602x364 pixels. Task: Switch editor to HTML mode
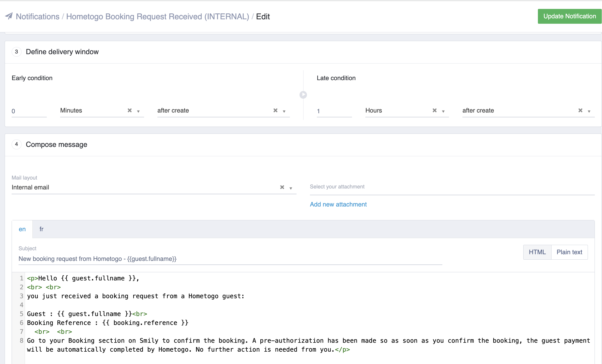tap(537, 252)
